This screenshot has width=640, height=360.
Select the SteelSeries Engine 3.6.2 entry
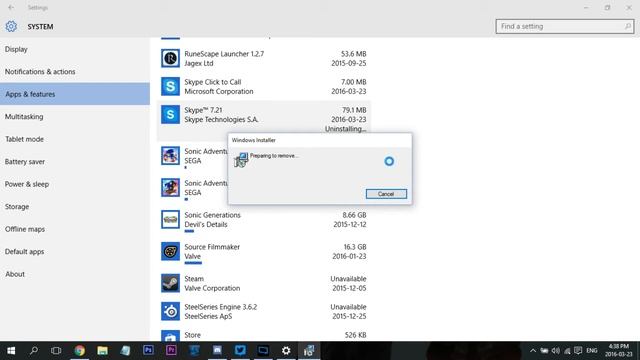pyautogui.click(x=264, y=311)
